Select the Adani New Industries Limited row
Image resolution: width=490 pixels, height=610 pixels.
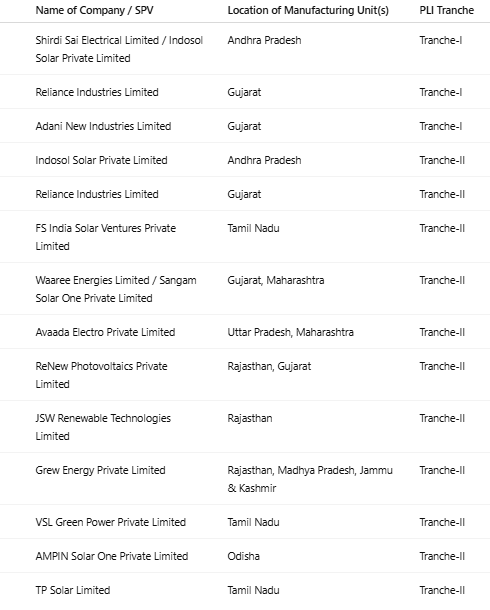click(x=245, y=126)
